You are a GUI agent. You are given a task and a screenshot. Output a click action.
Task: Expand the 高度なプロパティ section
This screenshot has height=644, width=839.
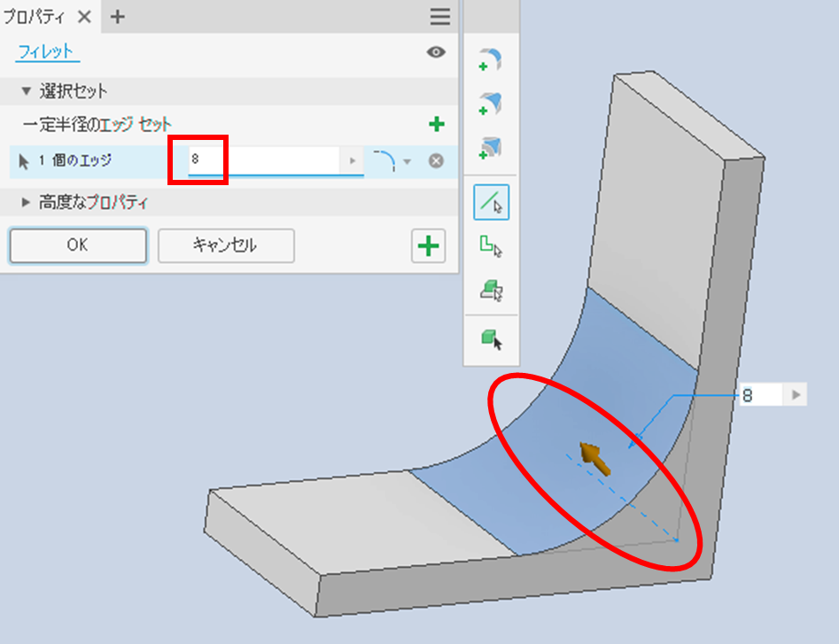[25, 202]
